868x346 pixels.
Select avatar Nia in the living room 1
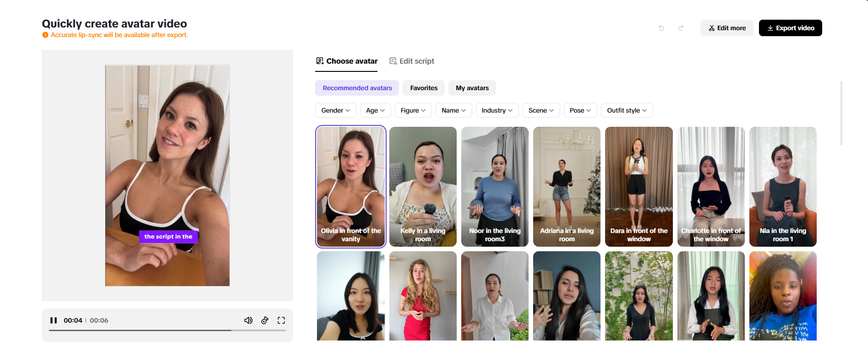pos(783,187)
